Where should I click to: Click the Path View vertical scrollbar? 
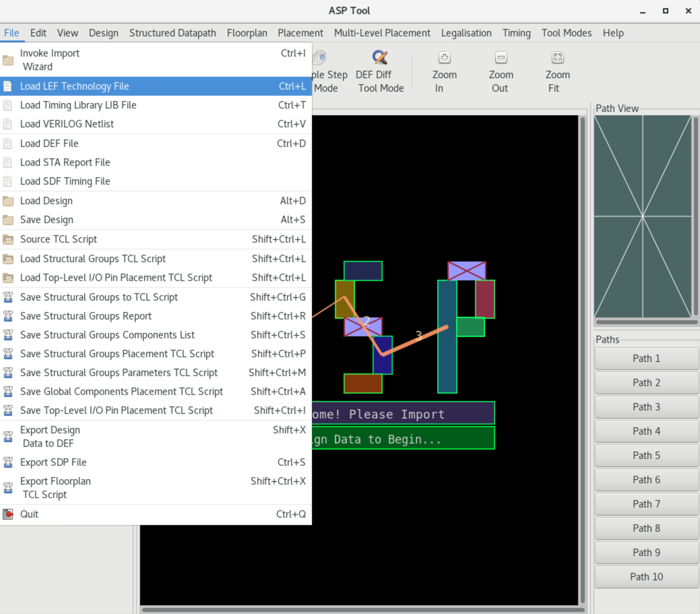pyautogui.click(x=696, y=216)
